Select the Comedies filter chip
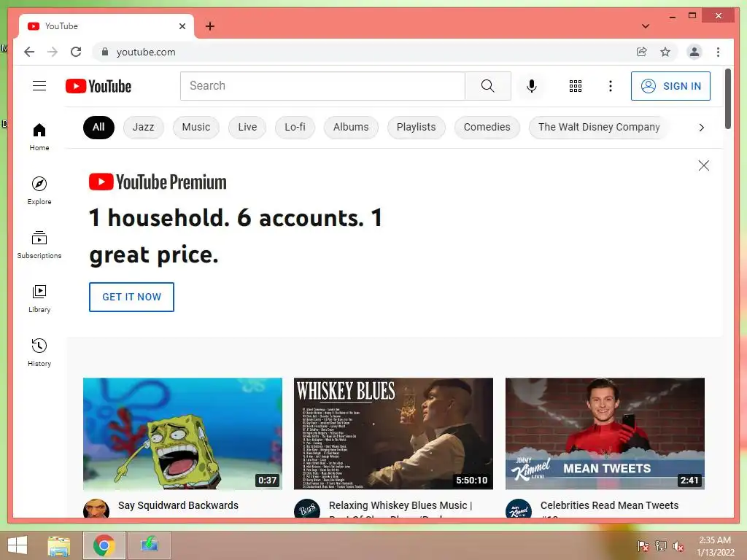This screenshot has height=560, width=747. coord(487,127)
